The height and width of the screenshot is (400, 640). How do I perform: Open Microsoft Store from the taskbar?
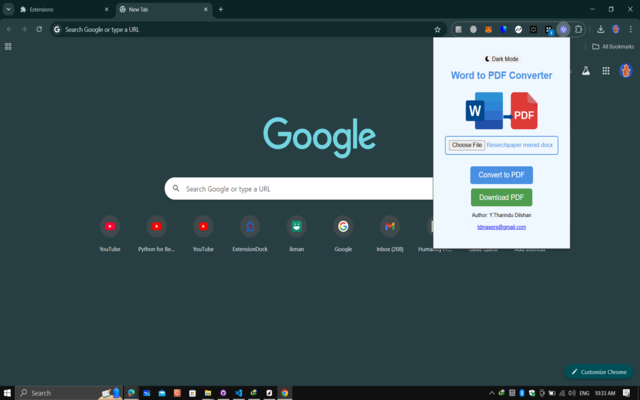tap(192, 393)
